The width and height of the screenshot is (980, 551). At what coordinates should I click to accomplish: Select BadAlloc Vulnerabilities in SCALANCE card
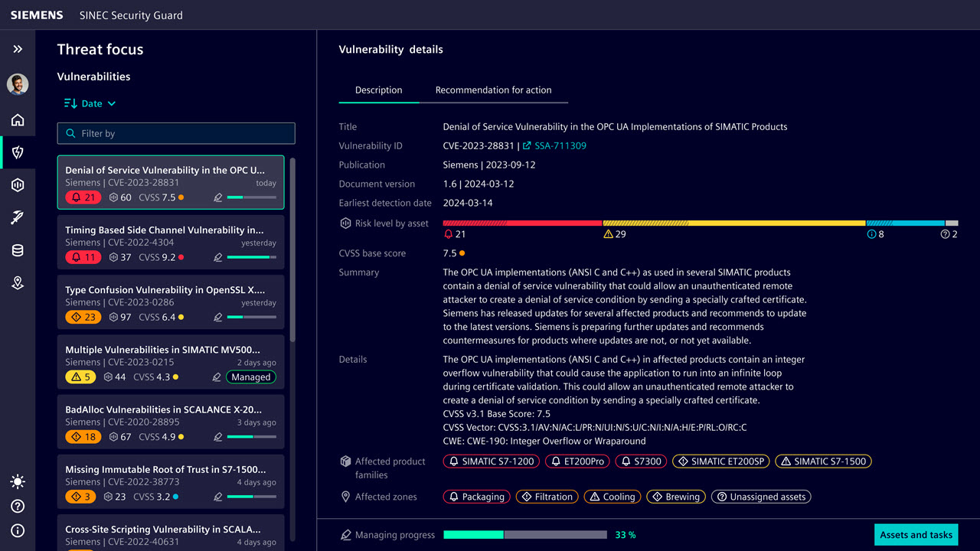171,421
